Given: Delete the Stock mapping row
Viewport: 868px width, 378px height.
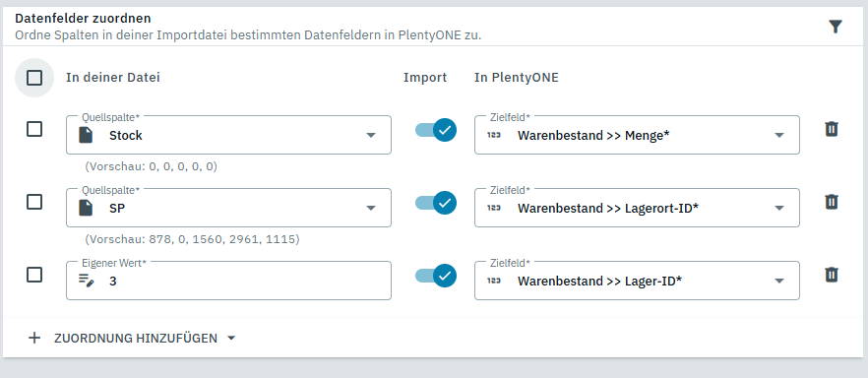Looking at the screenshot, I should (831, 130).
